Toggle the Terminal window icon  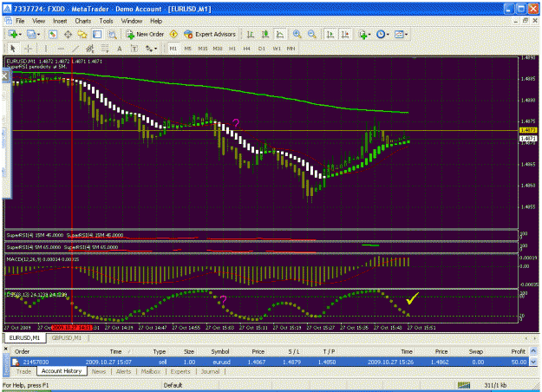click(x=97, y=34)
